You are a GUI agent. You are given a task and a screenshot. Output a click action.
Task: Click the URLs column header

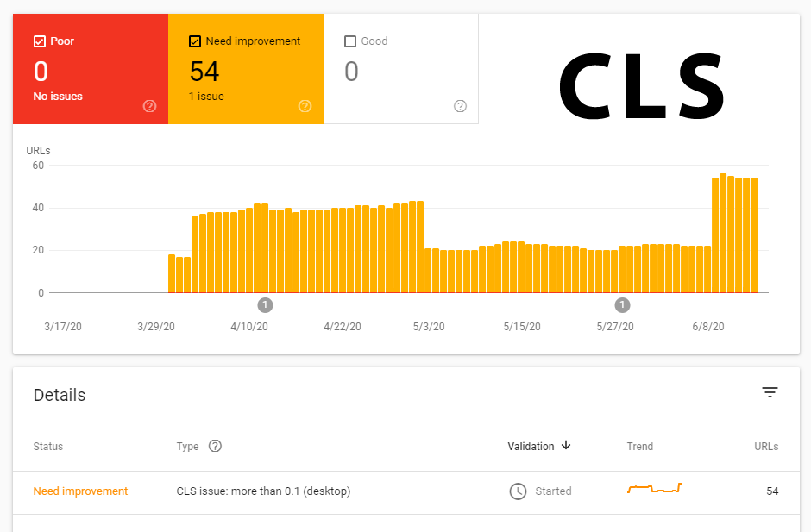point(766,446)
